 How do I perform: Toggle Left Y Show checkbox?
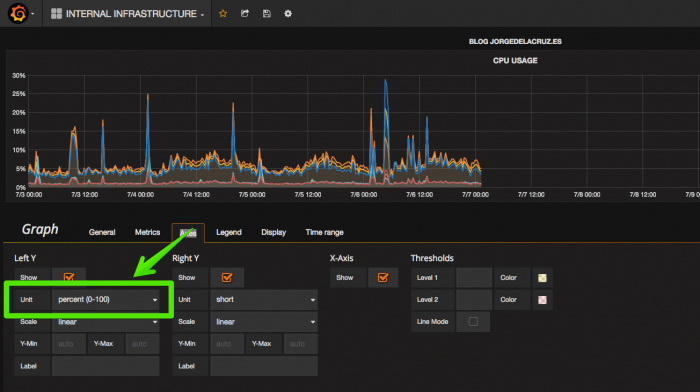click(x=69, y=277)
